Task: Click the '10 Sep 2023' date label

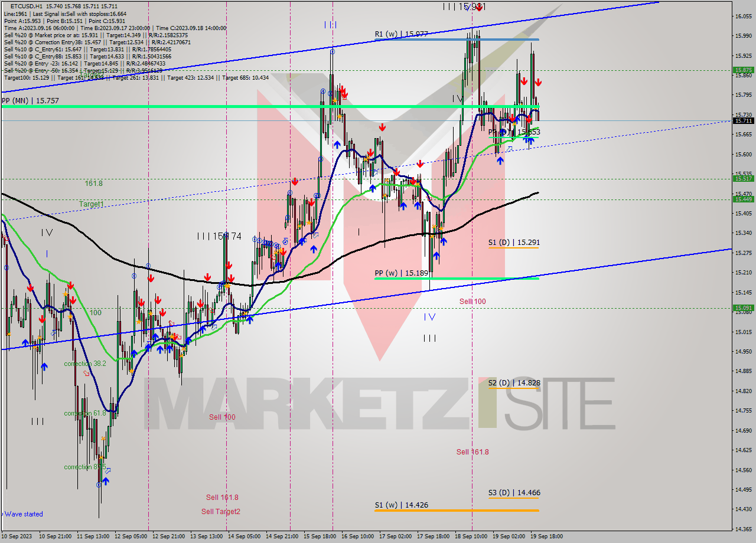Action: [17, 537]
